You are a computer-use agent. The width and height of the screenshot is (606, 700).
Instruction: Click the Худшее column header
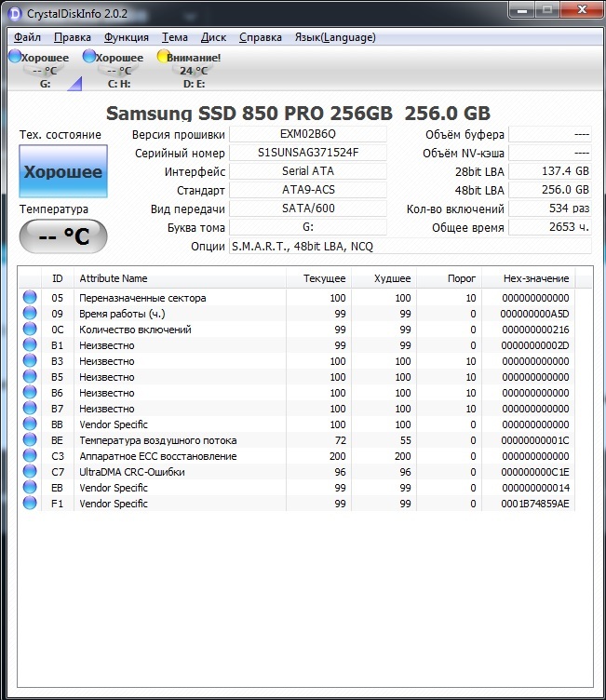pyautogui.click(x=384, y=278)
